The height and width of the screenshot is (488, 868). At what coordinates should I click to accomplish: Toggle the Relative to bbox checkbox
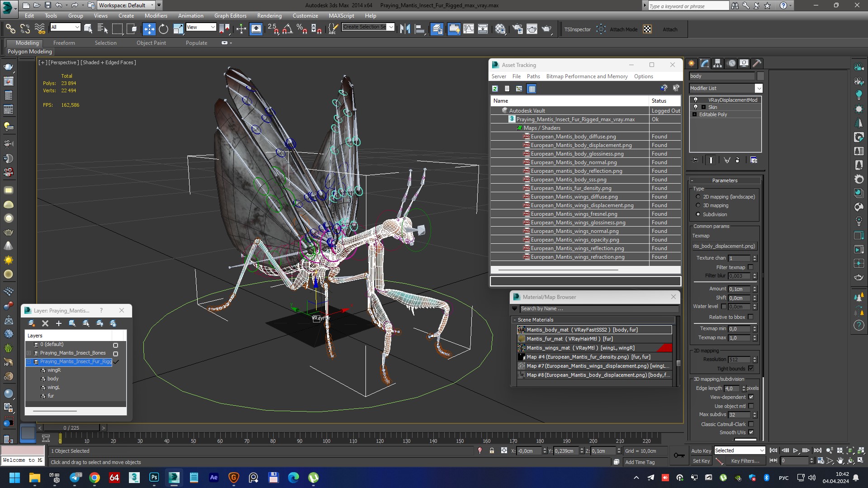751,317
